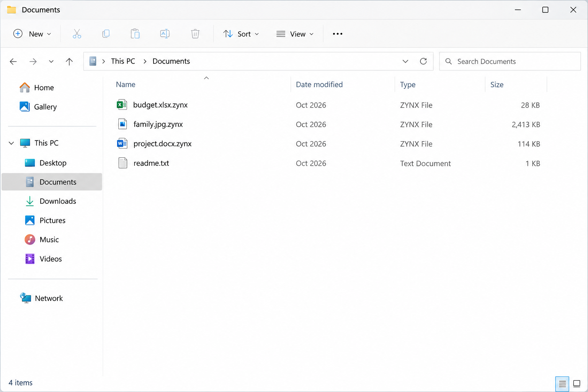588x392 pixels.
Task: Maximize the Documents window
Action: pos(545,10)
